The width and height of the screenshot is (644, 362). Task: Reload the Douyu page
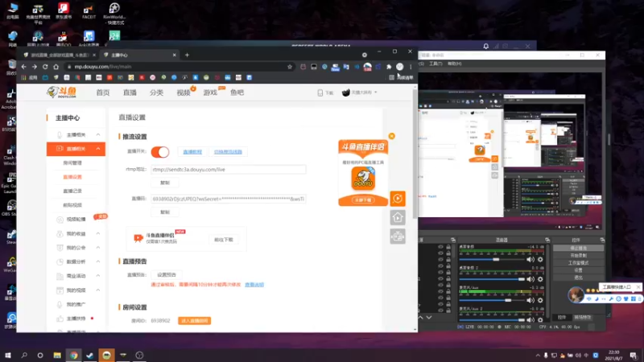point(45,67)
